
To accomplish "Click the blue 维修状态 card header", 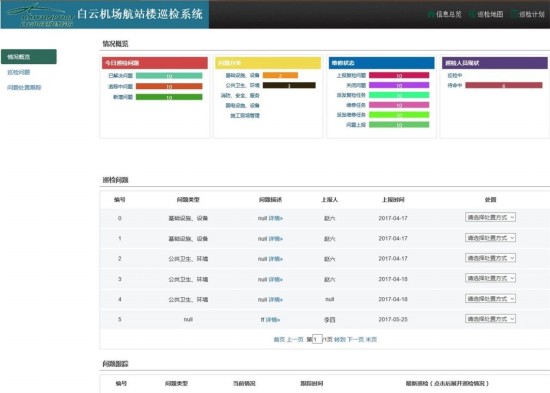I will click(x=382, y=63).
